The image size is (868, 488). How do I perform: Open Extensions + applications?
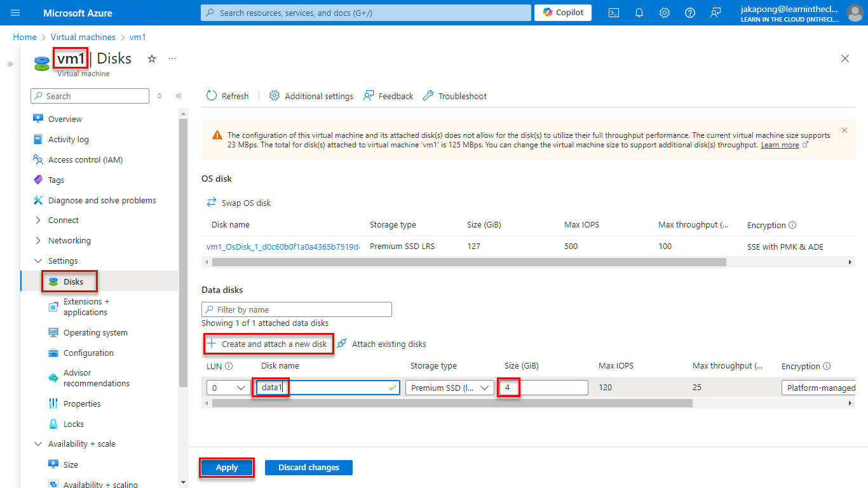[86, 307]
